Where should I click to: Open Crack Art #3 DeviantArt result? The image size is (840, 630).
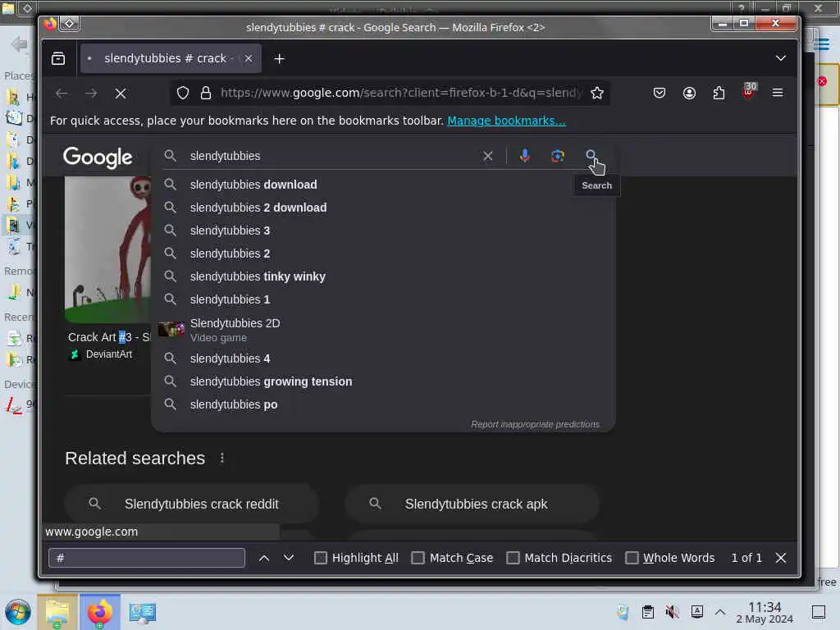tap(109, 337)
